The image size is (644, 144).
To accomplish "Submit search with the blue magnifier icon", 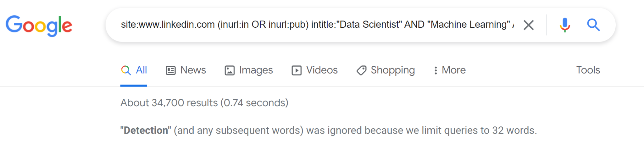I will pos(593,25).
